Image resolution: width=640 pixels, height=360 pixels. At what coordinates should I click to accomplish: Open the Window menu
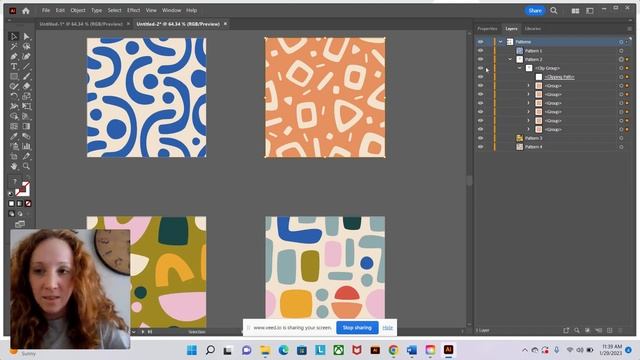[171, 11]
